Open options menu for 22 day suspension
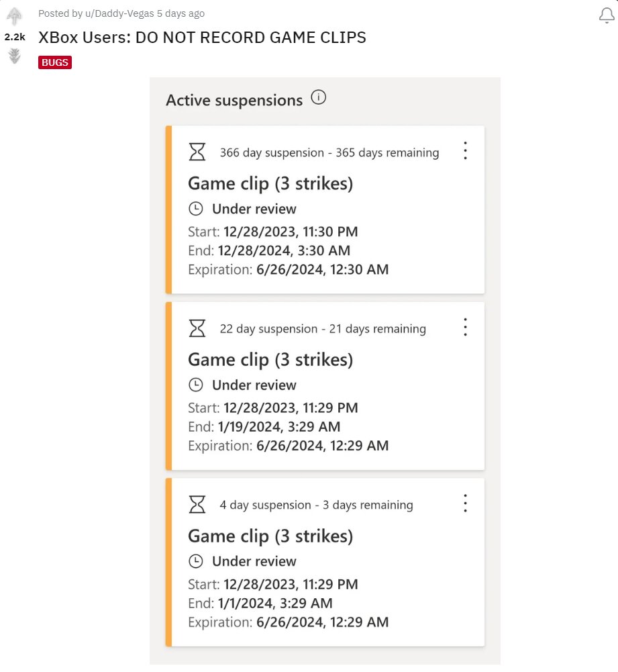The width and height of the screenshot is (618, 672). pyautogui.click(x=465, y=327)
